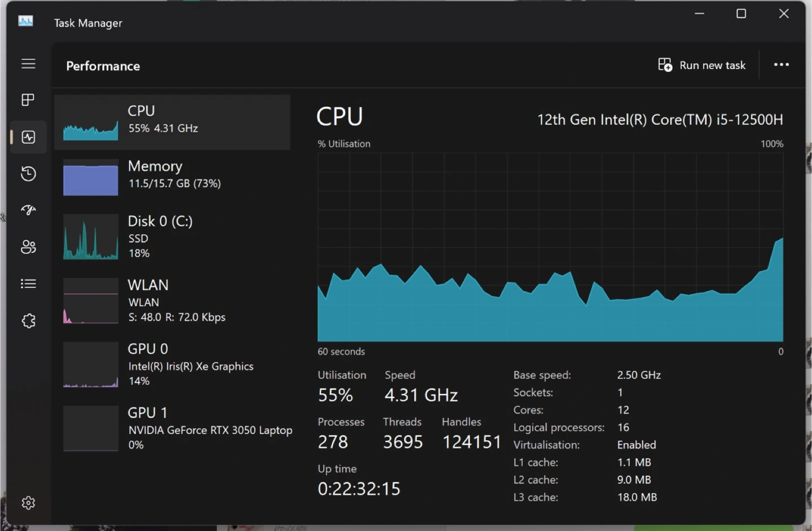The height and width of the screenshot is (531, 812).
Task: Click the L3 cache 18.0 MB value
Action: (x=637, y=497)
